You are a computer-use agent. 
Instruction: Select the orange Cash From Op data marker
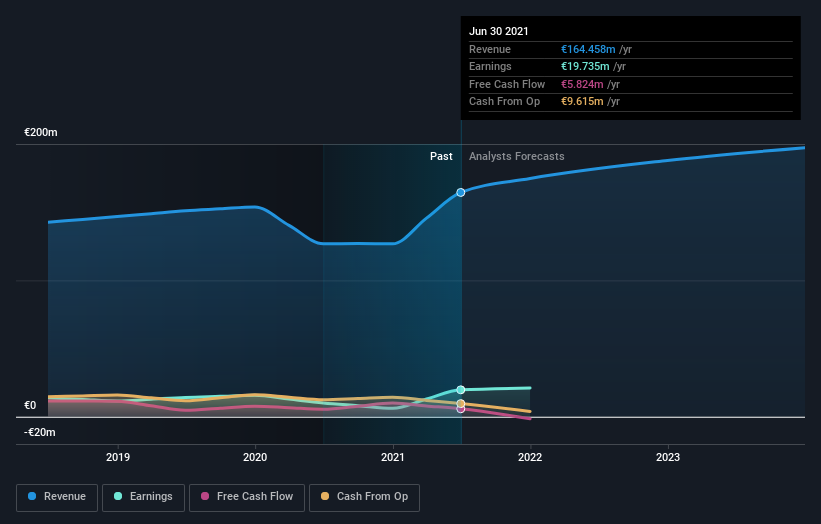click(x=461, y=404)
